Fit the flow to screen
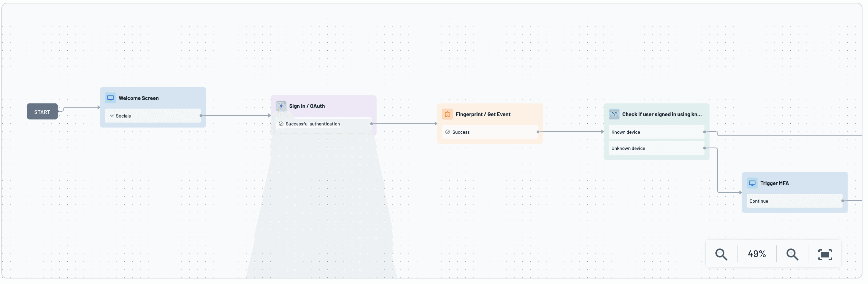The height and width of the screenshot is (284, 868). click(825, 254)
